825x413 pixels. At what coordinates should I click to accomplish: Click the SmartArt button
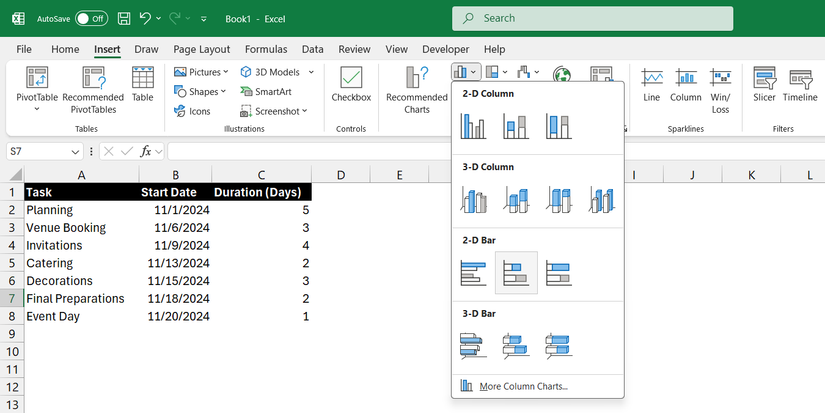[266, 91]
